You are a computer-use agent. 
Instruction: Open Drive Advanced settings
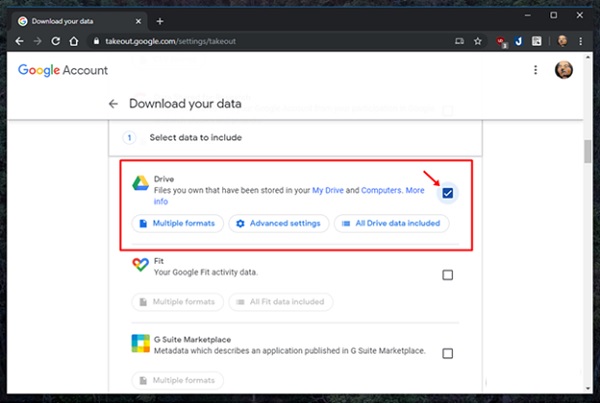[x=279, y=223]
